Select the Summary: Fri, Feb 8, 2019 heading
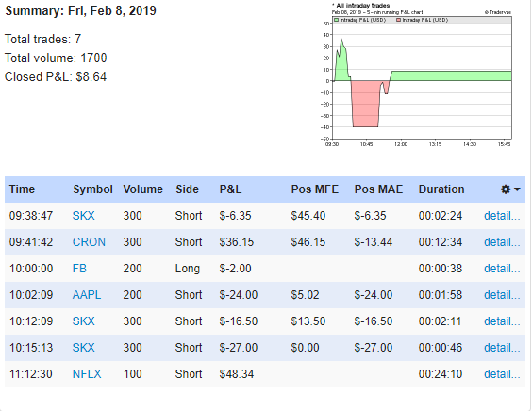 [81, 11]
